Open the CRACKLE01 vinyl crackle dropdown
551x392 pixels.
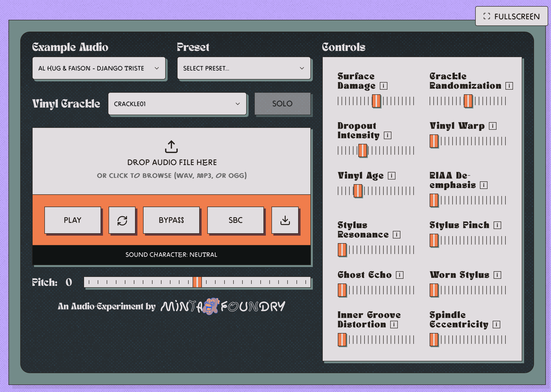(177, 104)
